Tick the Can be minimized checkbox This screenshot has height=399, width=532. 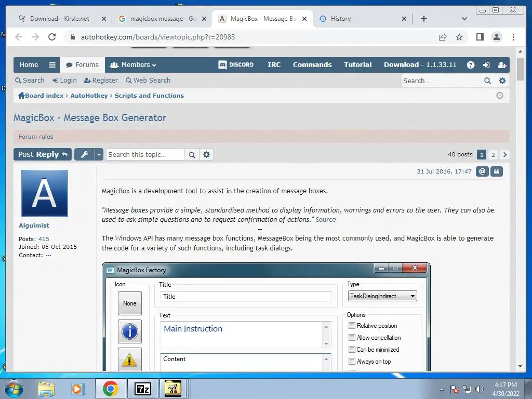352,350
